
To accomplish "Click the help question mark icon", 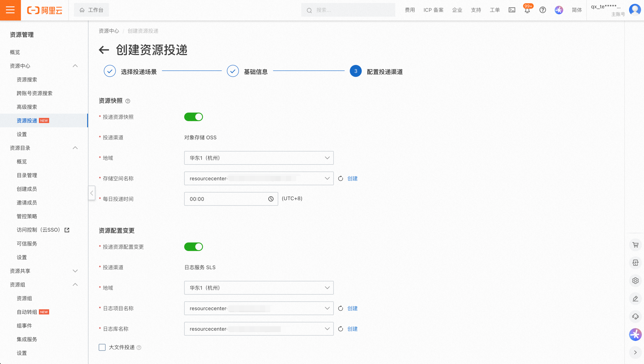I will click(x=542, y=10).
